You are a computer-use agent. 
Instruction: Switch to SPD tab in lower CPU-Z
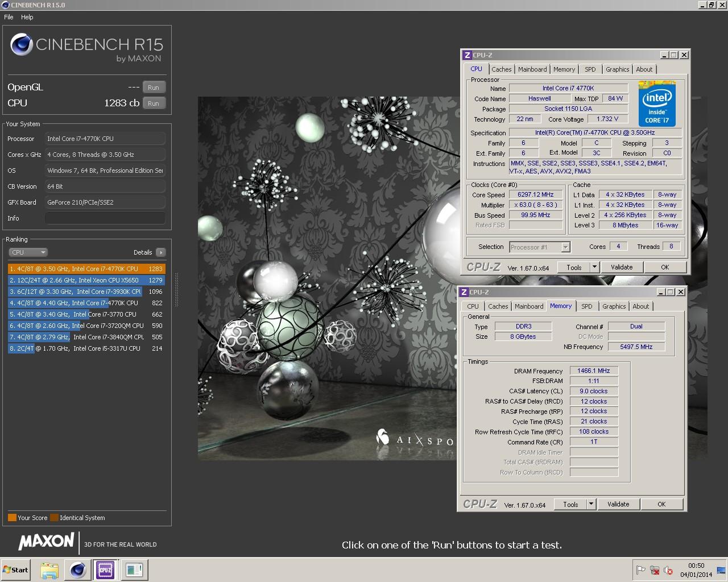587,306
